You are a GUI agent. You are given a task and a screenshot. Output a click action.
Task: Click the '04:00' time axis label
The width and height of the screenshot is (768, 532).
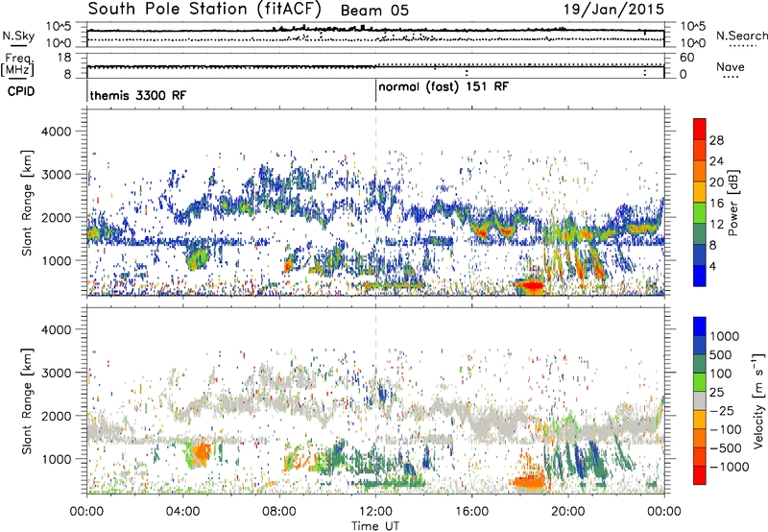tap(183, 512)
